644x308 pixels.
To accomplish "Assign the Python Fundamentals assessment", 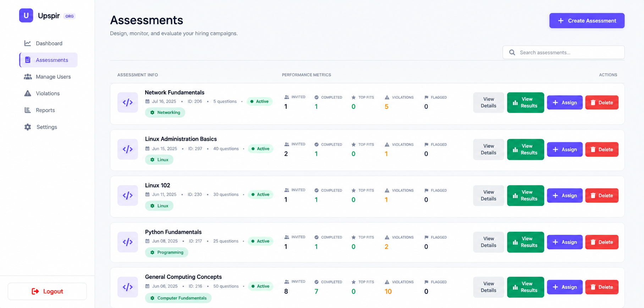I will [x=565, y=242].
